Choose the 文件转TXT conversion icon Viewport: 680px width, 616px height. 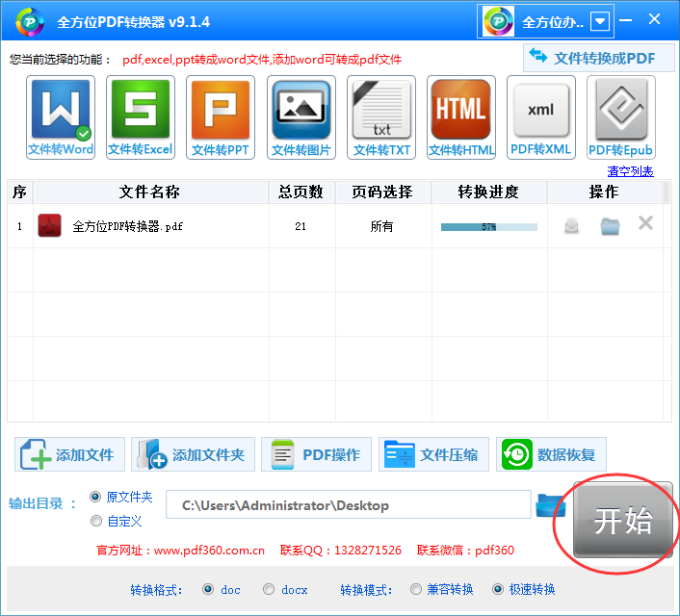[381, 117]
